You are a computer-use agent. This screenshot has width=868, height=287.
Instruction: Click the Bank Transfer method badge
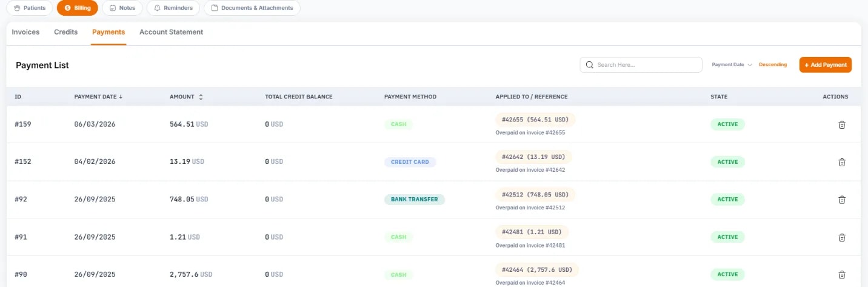point(415,200)
